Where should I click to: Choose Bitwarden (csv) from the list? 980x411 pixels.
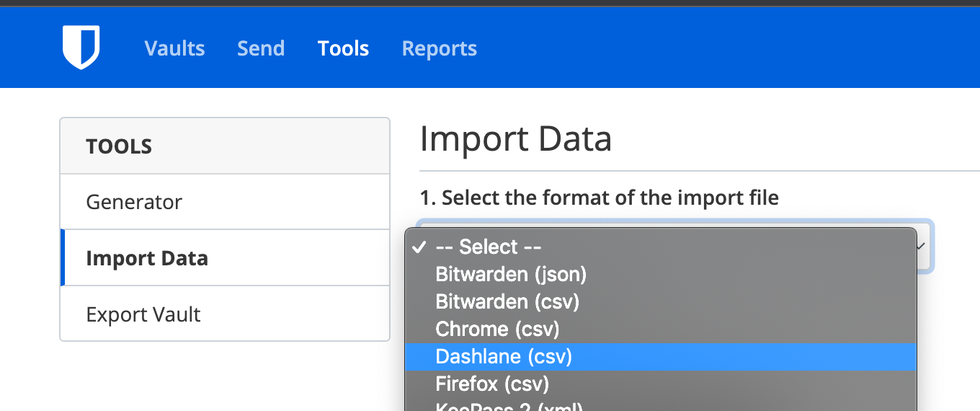(507, 301)
